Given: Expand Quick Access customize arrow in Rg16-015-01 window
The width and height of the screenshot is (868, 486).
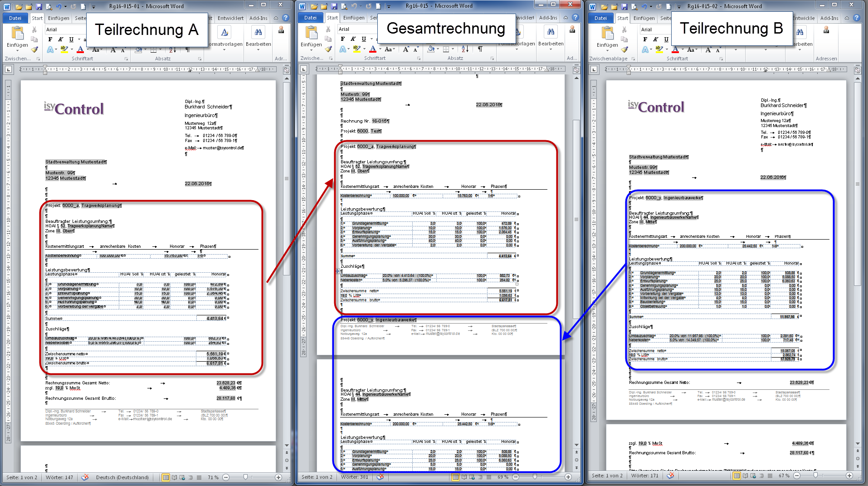Looking at the screenshot, I should (x=93, y=7).
